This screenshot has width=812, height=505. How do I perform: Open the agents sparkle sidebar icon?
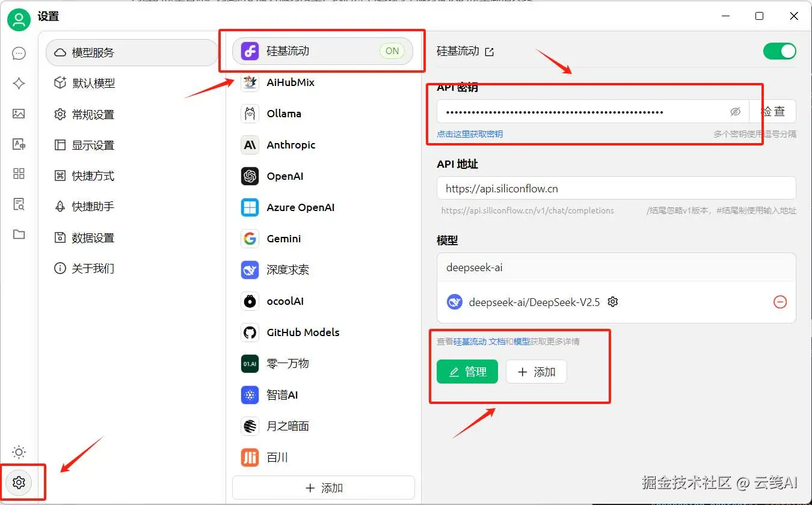click(x=19, y=84)
